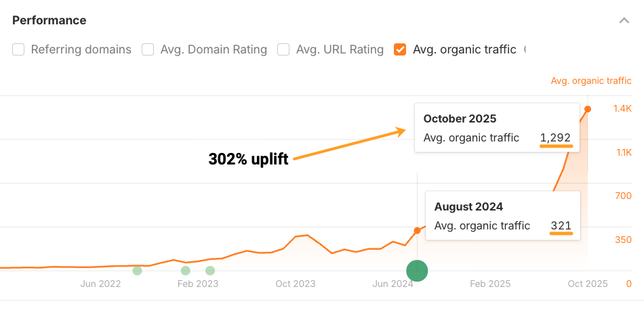The width and height of the screenshot is (644, 310).
Task: Click the Performance section heading
Action: (49, 20)
